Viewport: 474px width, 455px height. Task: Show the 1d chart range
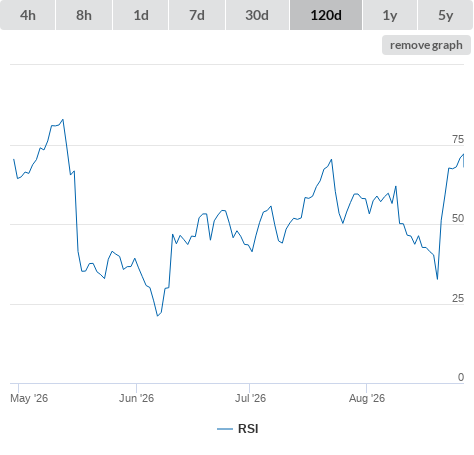[x=141, y=15]
